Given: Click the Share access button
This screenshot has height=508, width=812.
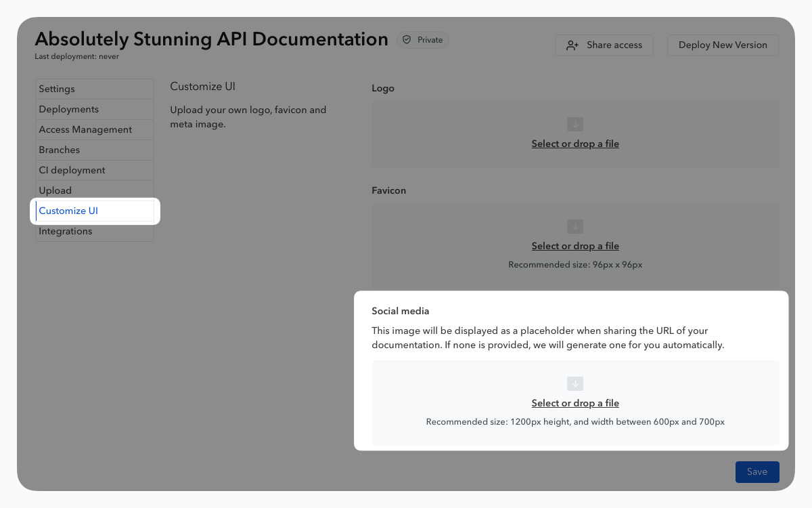Looking at the screenshot, I should click(604, 45).
